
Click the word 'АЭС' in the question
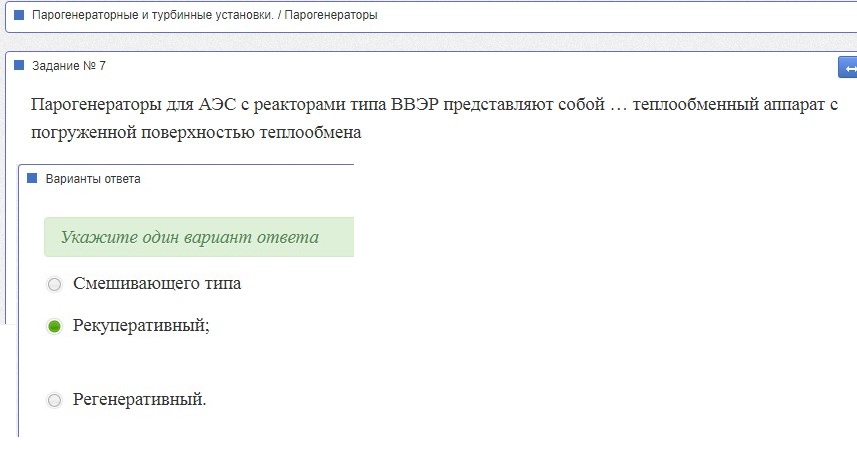[217, 104]
